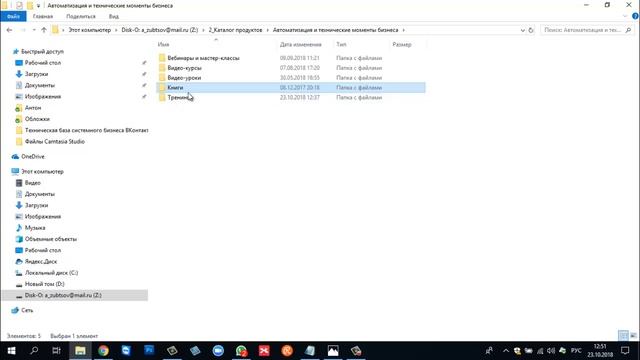Open the Антон folder in sidebar
640x360 pixels.
[x=33, y=108]
